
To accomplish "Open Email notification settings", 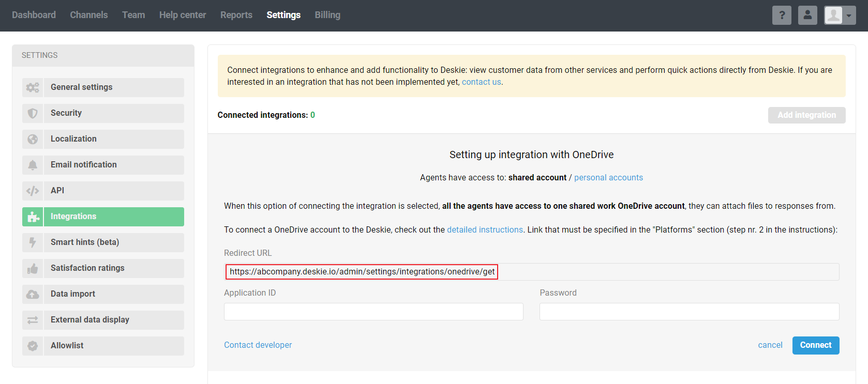I will tap(103, 165).
